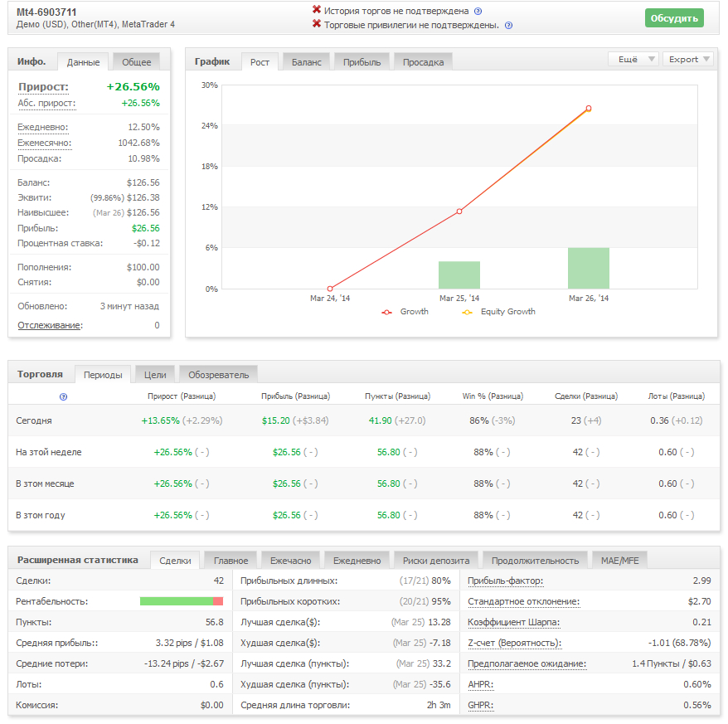Viewport: 728px width, 724px height.
Task: Click Mar 24 growth data point
Action: [330, 289]
